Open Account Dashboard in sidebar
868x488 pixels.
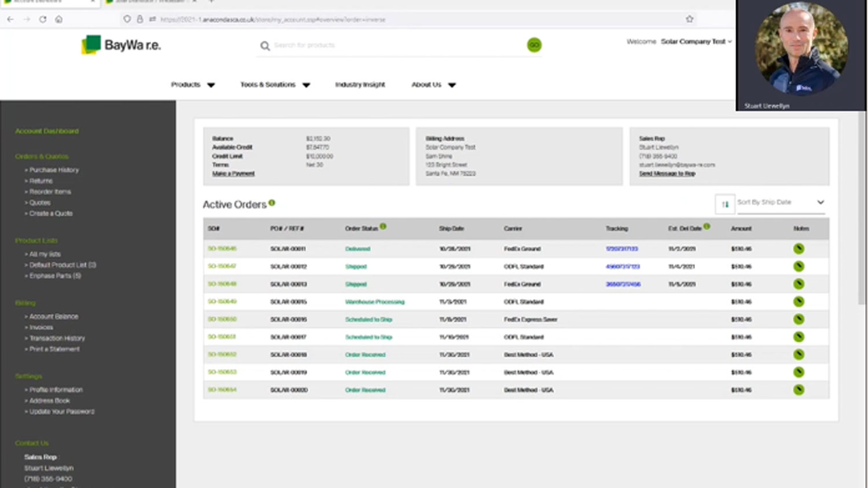[47, 131]
